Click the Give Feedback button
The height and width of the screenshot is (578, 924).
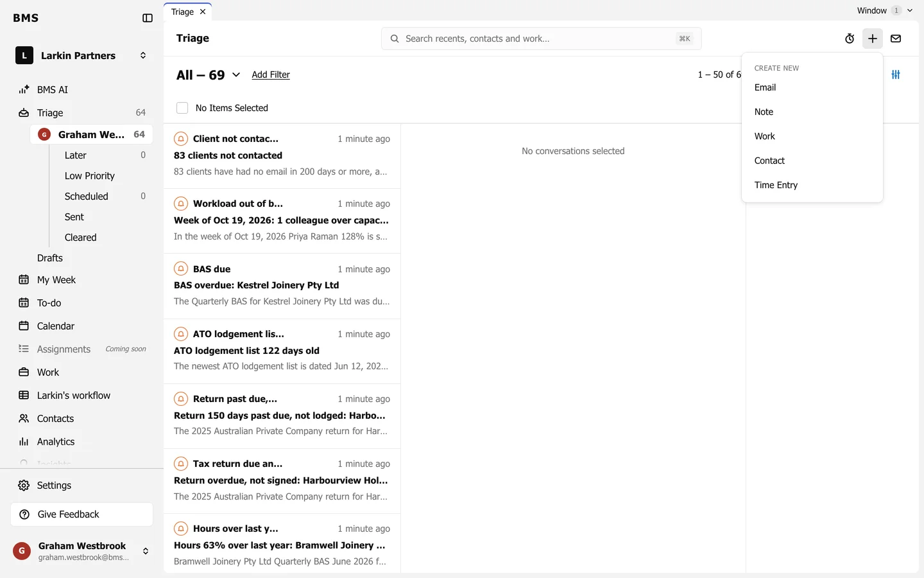pos(82,514)
